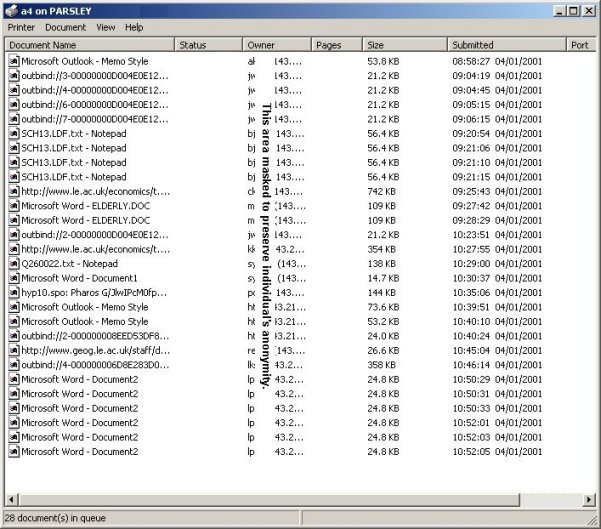Click the 138 KB size cell

point(381,264)
